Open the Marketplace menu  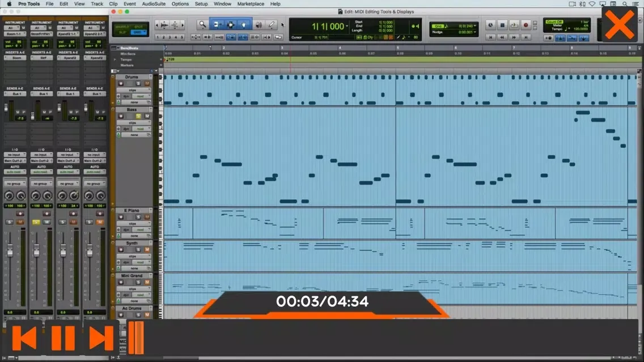pos(251,4)
